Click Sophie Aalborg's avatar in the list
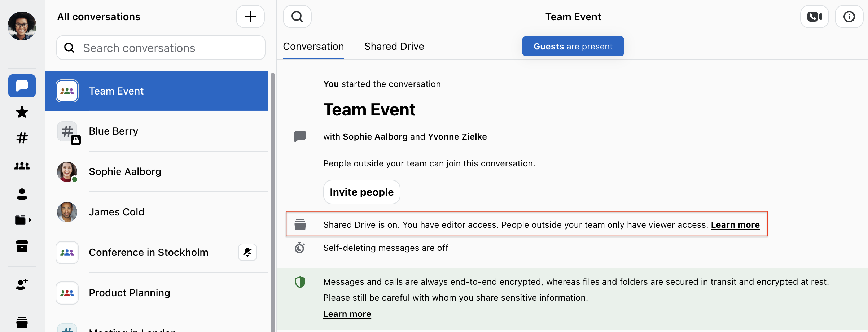The image size is (868, 332). pos(67,172)
